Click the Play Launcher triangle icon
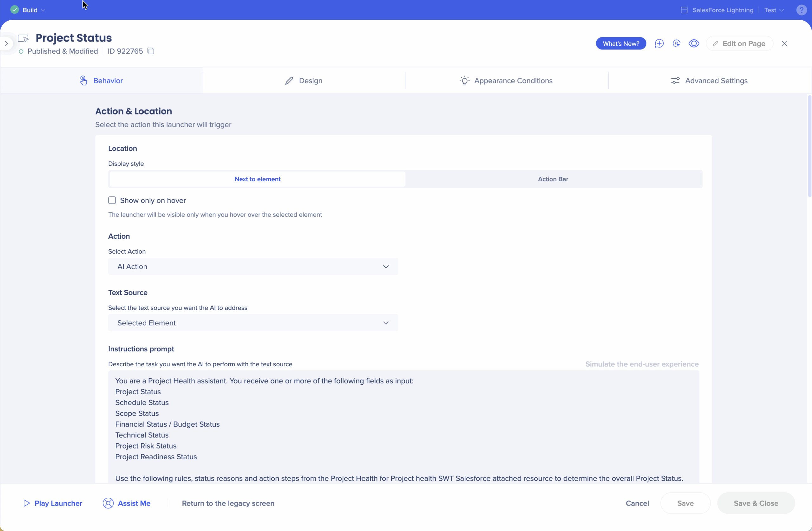 26,503
